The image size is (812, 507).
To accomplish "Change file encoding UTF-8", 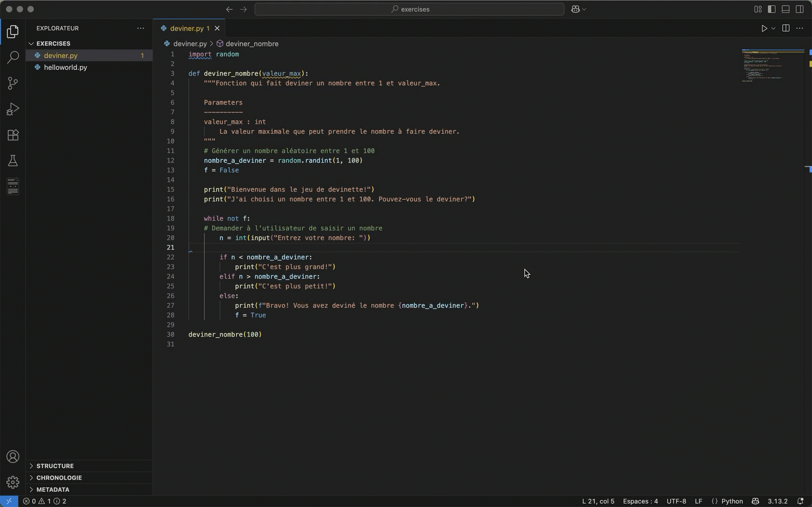I will tap(676, 501).
